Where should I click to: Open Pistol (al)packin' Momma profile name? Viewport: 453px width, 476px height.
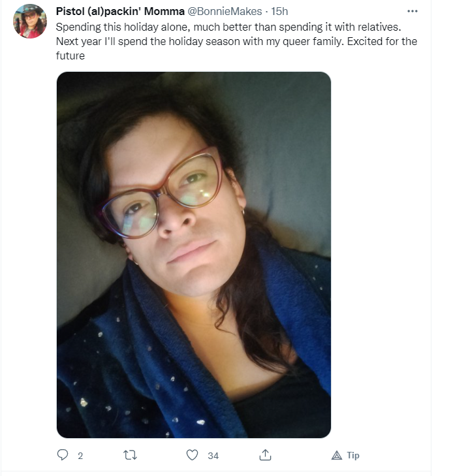point(120,11)
